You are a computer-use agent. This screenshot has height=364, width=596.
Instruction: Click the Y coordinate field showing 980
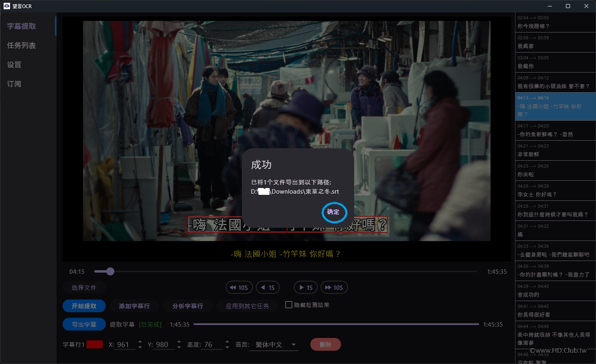point(164,344)
